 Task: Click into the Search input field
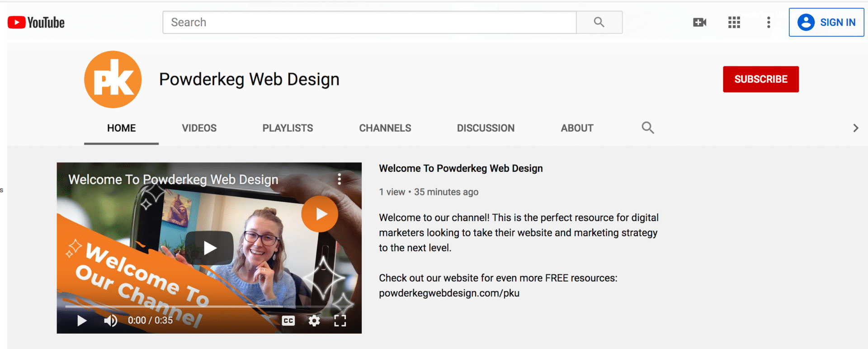pyautogui.click(x=369, y=22)
